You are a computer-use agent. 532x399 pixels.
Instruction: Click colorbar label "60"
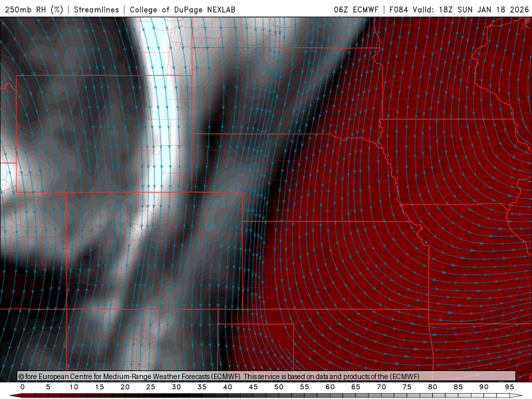330,387
